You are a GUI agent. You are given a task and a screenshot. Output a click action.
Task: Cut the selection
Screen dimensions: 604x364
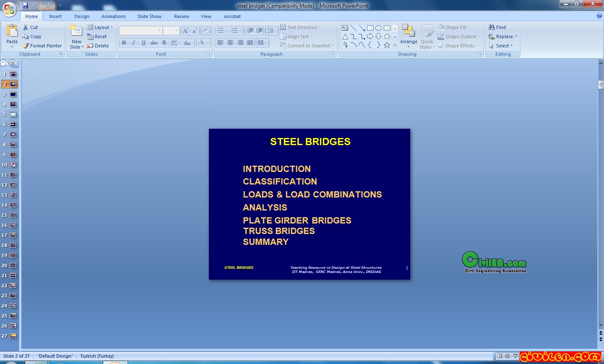coord(31,27)
